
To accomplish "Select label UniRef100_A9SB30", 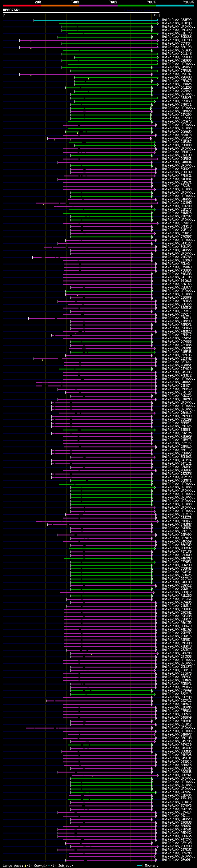I will pos(177,57).
